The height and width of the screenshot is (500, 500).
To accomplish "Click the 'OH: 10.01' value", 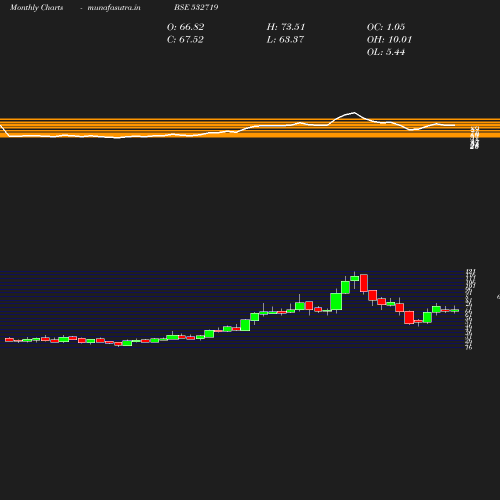I will point(389,40).
